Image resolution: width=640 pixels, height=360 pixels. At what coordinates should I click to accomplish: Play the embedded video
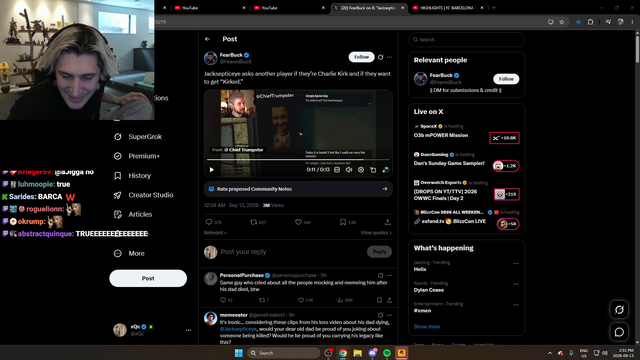click(x=211, y=170)
